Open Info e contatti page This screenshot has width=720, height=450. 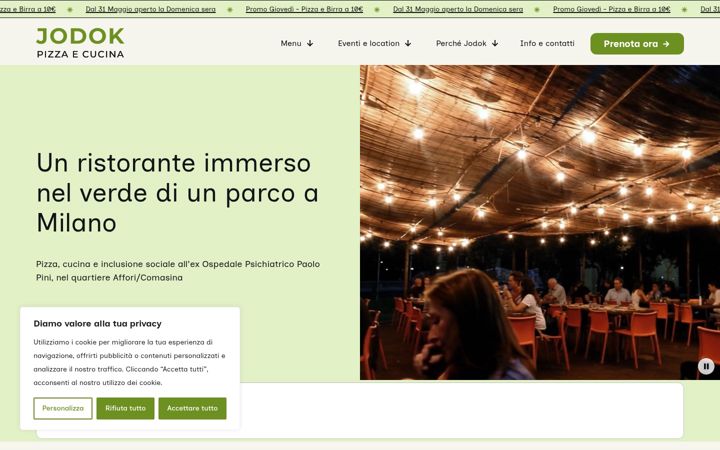click(547, 43)
